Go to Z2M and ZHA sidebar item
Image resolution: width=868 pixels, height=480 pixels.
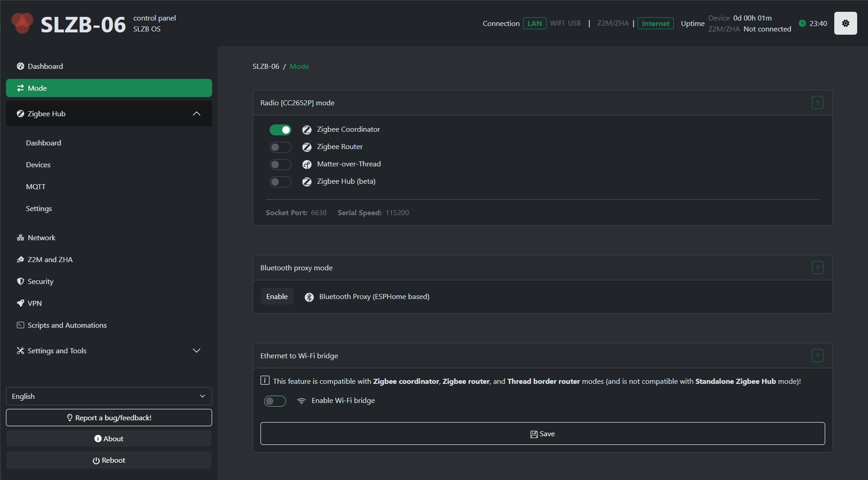click(x=50, y=260)
